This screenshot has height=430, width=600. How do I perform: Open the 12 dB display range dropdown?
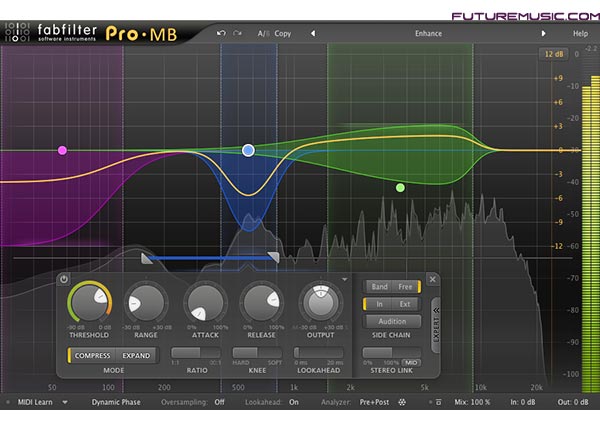click(x=554, y=54)
